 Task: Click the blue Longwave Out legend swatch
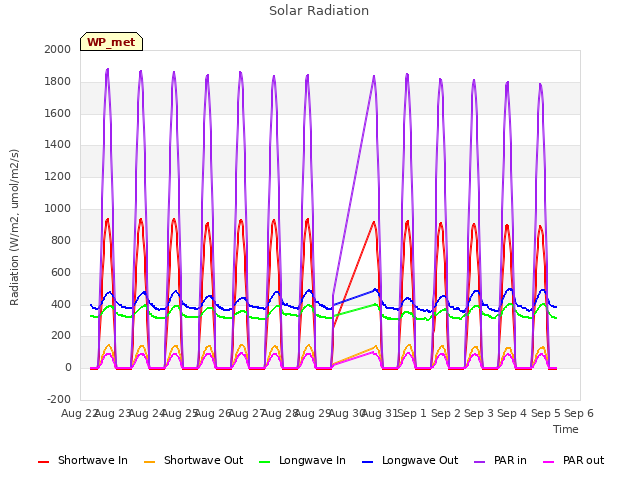[367, 462]
